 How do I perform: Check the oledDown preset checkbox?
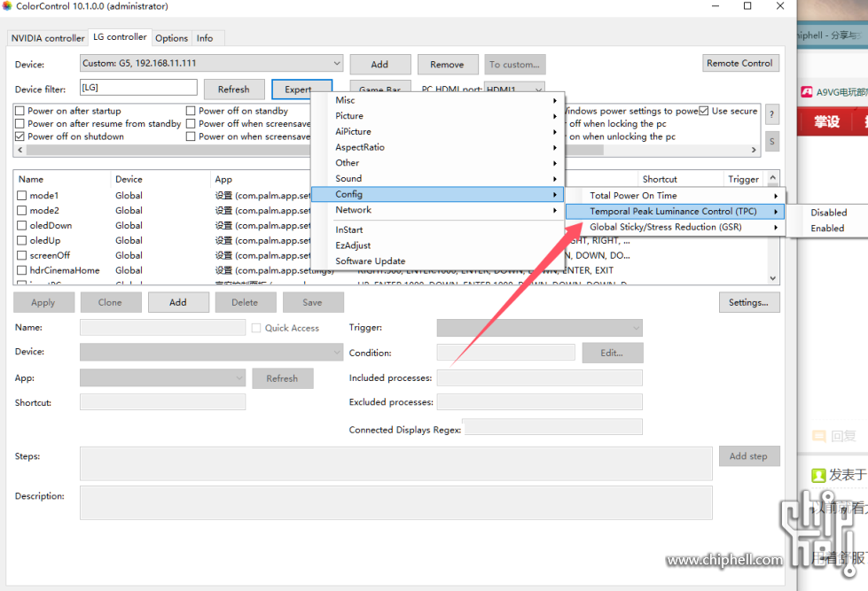(x=22, y=225)
